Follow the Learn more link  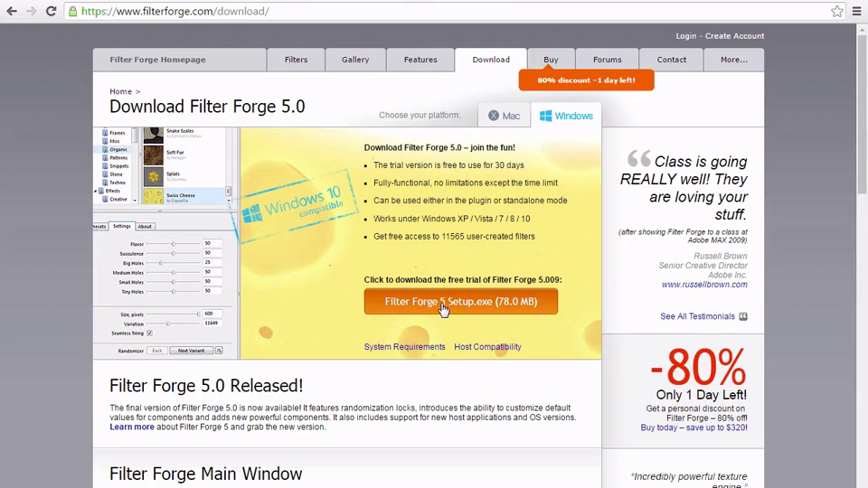(132, 427)
